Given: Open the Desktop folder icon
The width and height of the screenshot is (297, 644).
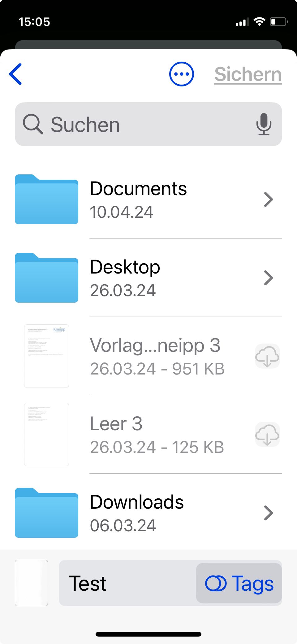Looking at the screenshot, I should (47, 278).
